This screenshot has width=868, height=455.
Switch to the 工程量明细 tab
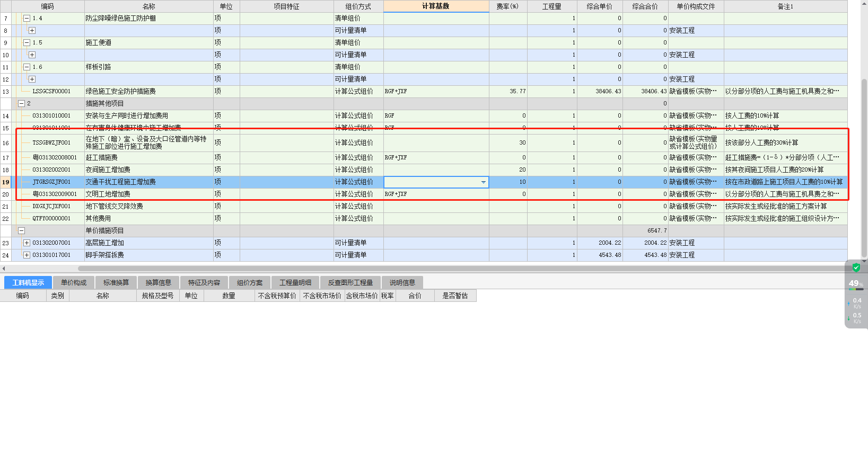tap(295, 282)
